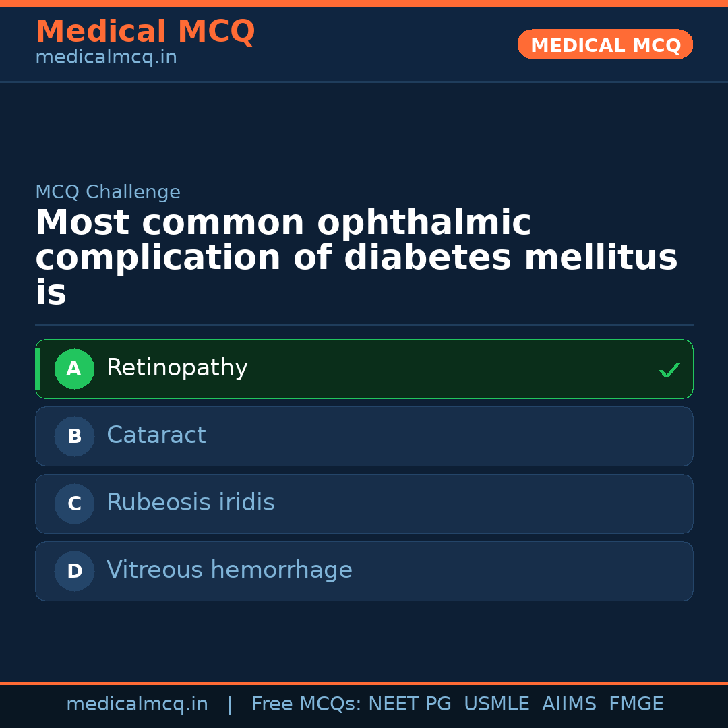Click the circular D badge on Vitreous hemorrhage
This screenshot has width=728, height=728.
coord(74,571)
